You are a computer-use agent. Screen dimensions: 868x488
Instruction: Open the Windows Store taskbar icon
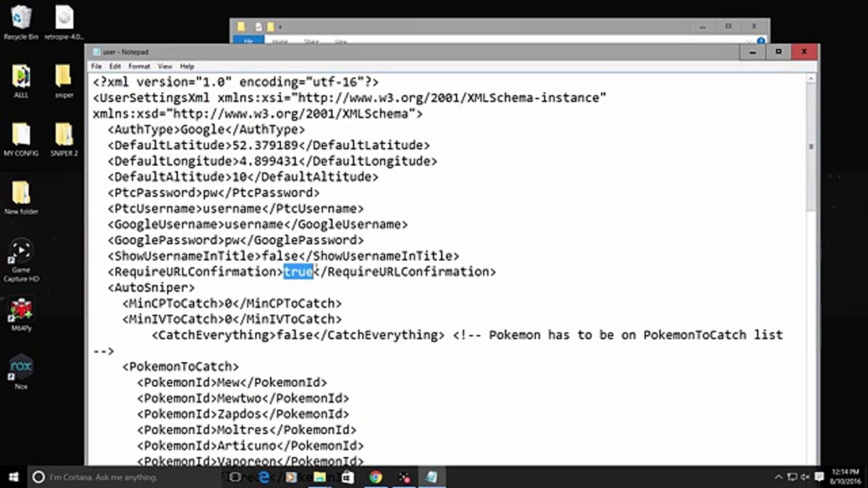pyautogui.click(x=348, y=477)
